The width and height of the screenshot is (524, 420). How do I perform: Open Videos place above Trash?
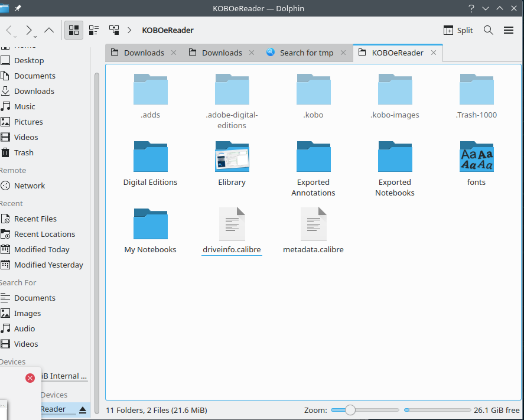pos(45,137)
